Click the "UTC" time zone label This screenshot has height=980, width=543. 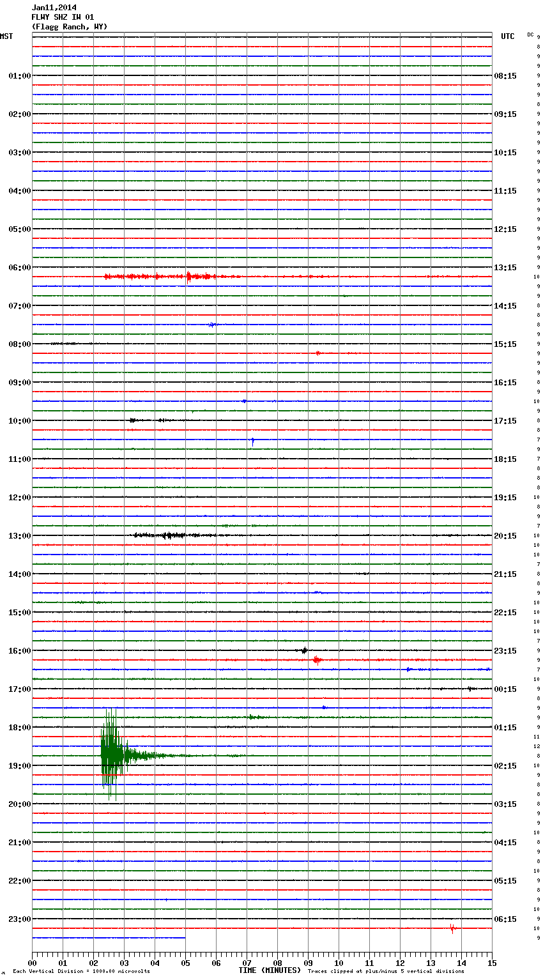[508, 36]
